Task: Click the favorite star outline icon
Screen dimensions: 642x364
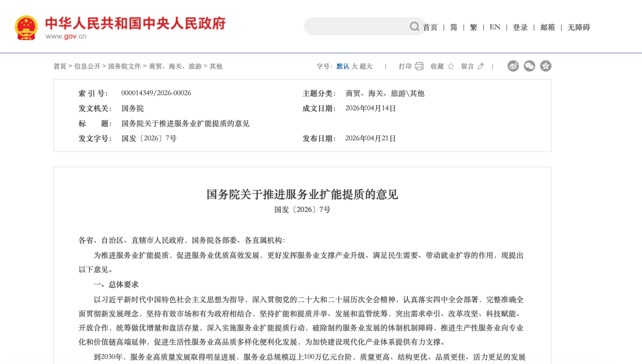Action: 451,67
